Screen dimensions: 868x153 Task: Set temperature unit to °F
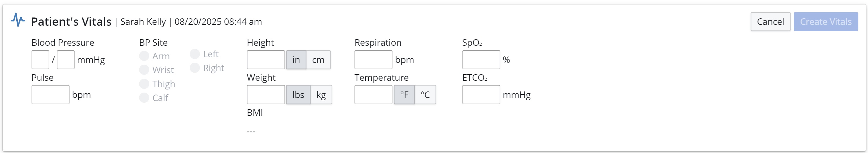tap(404, 95)
